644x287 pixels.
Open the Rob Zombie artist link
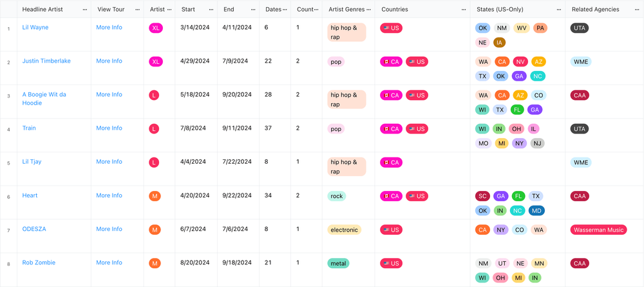pyautogui.click(x=39, y=262)
